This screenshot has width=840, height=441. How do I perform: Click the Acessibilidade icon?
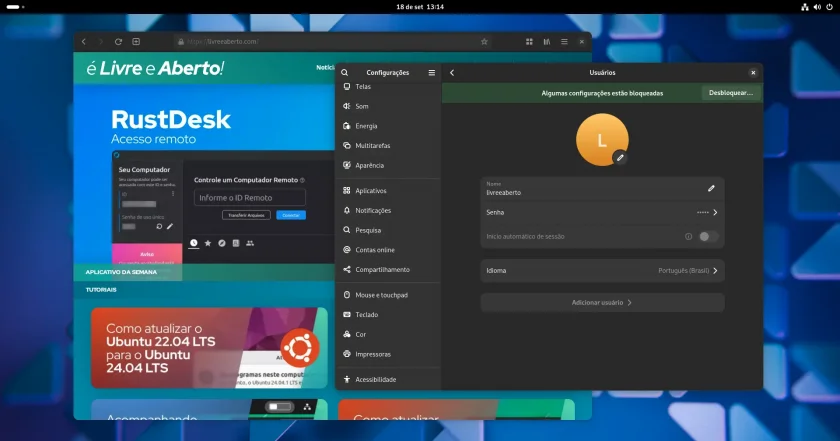click(x=347, y=379)
